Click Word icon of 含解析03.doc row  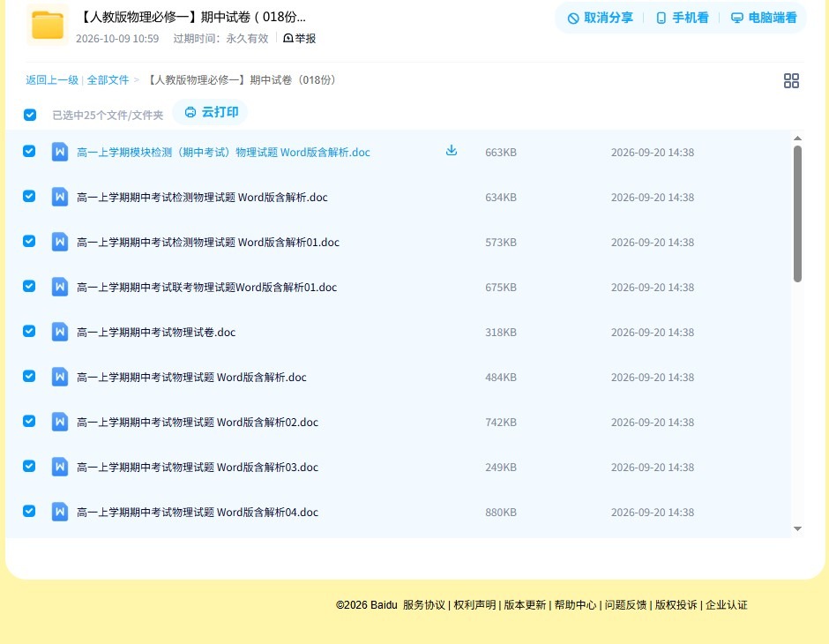[60, 467]
